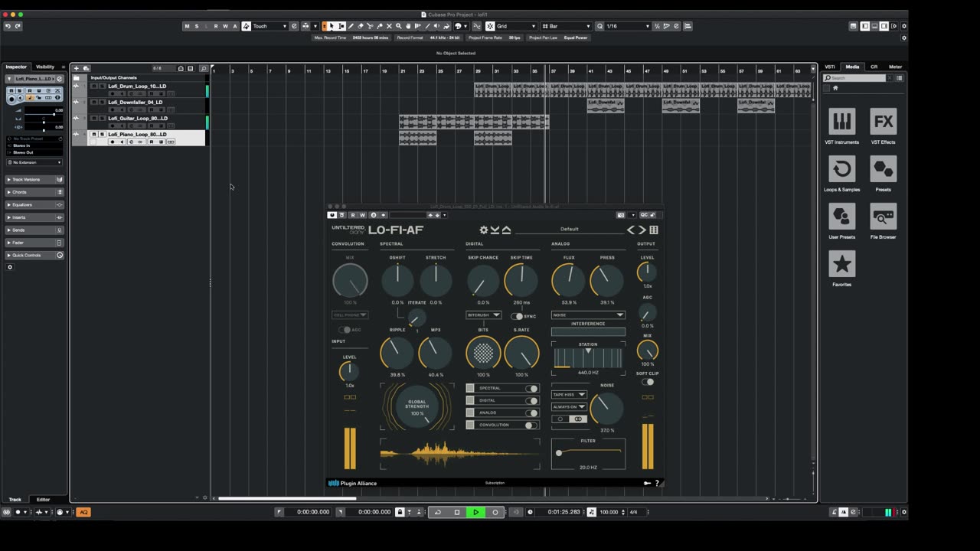Viewport: 980px width, 551px height.
Task: Click the load preset down-arrow icon in LO-FI-AF
Action: click(x=495, y=230)
